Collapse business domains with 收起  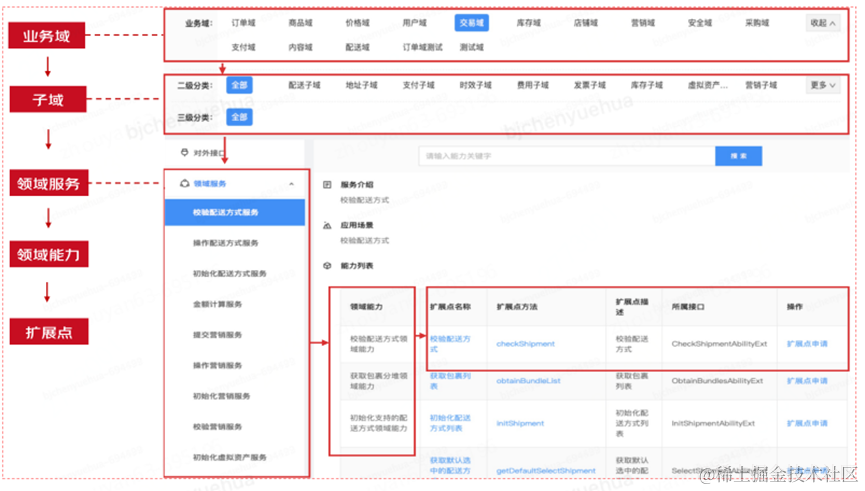pyautogui.click(x=823, y=23)
